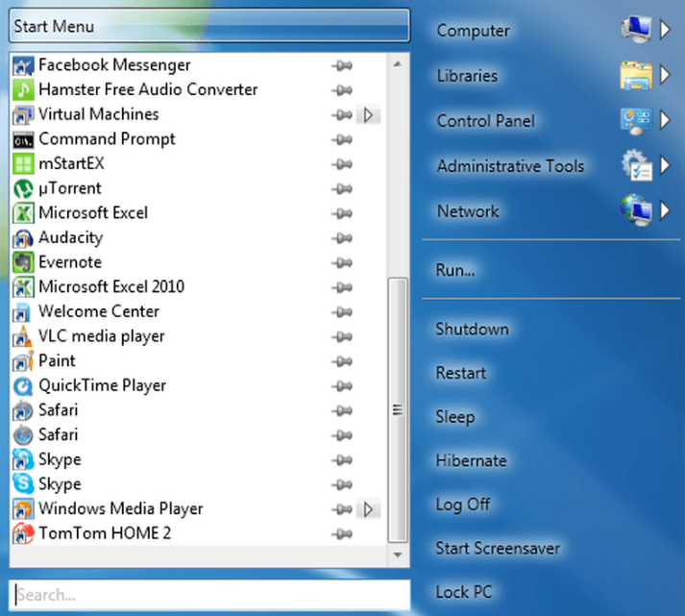Click the Virtual Machines folder icon

click(x=23, y=115)
